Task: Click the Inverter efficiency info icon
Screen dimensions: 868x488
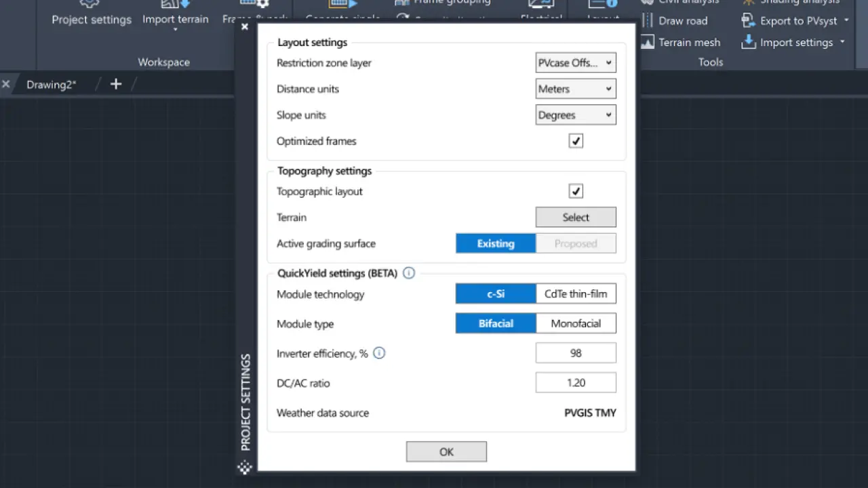Action: click(379, 353)
